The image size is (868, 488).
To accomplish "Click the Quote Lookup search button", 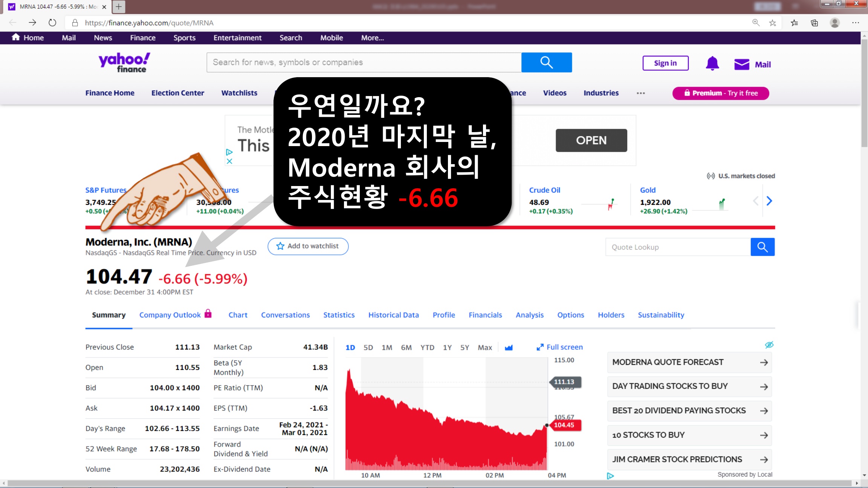I will pyautogui.click(x=763, y=247).
